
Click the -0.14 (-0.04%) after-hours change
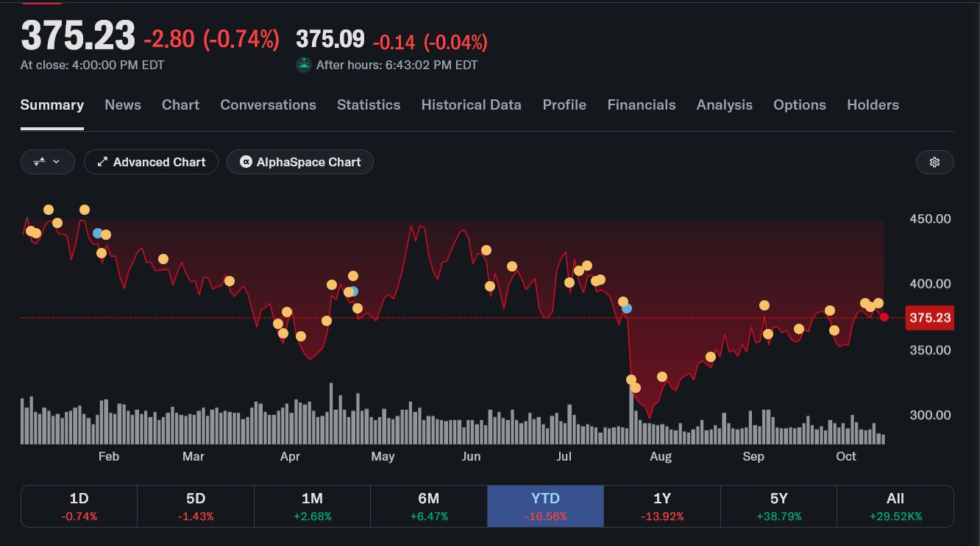coord(430,42)
